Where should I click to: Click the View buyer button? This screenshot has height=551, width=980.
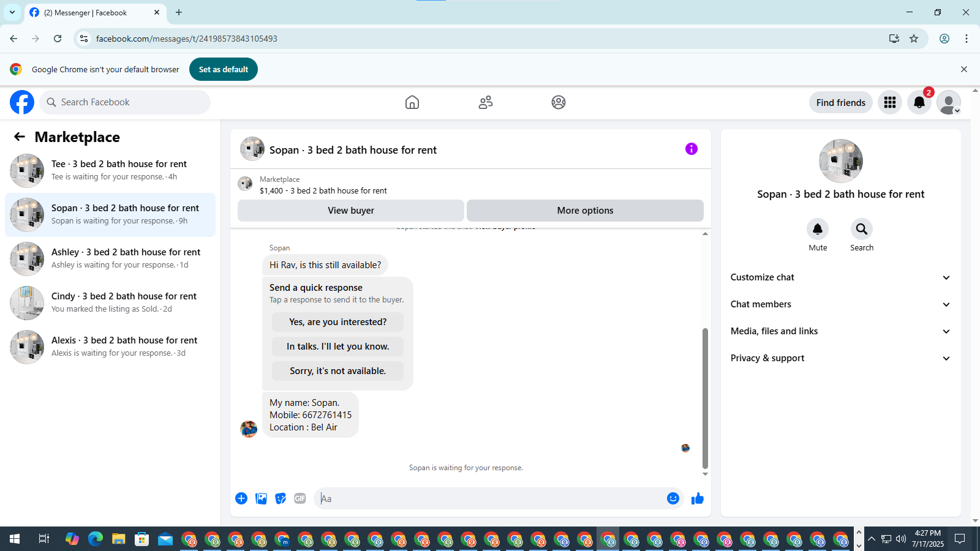[x=351, y=211]
